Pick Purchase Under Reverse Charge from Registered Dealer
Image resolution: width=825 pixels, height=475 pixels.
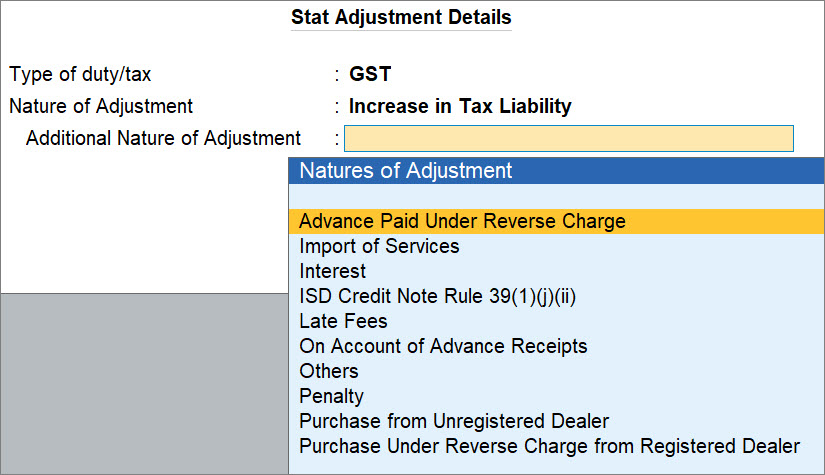[x=556, y=446]
